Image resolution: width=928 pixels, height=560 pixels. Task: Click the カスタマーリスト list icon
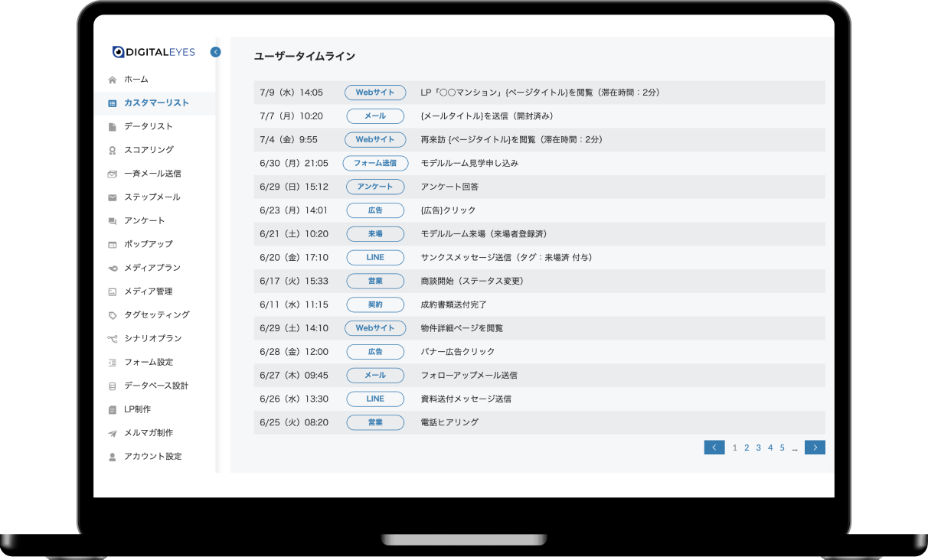tap(112, 103)
